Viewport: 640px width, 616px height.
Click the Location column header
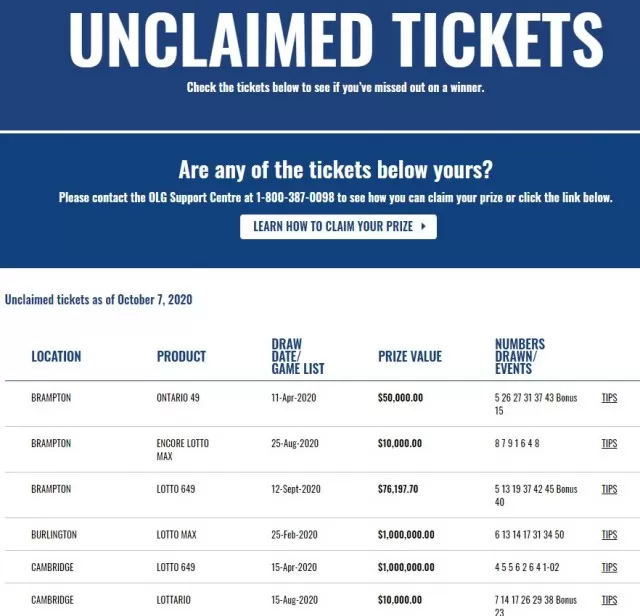pos(56,356)
